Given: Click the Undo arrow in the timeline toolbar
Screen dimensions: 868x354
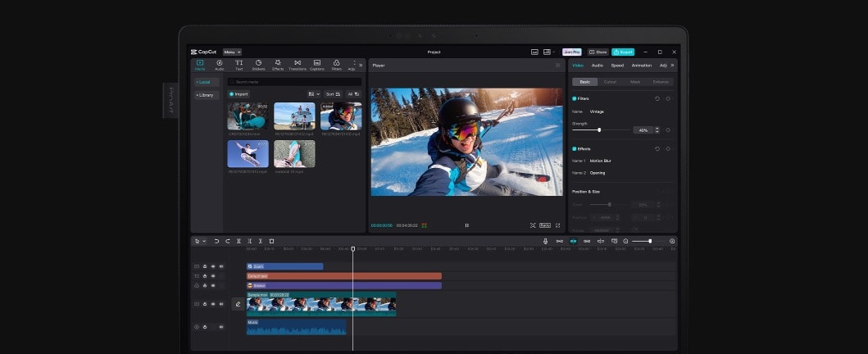Looking at the screenshot, I should (216, 241).
